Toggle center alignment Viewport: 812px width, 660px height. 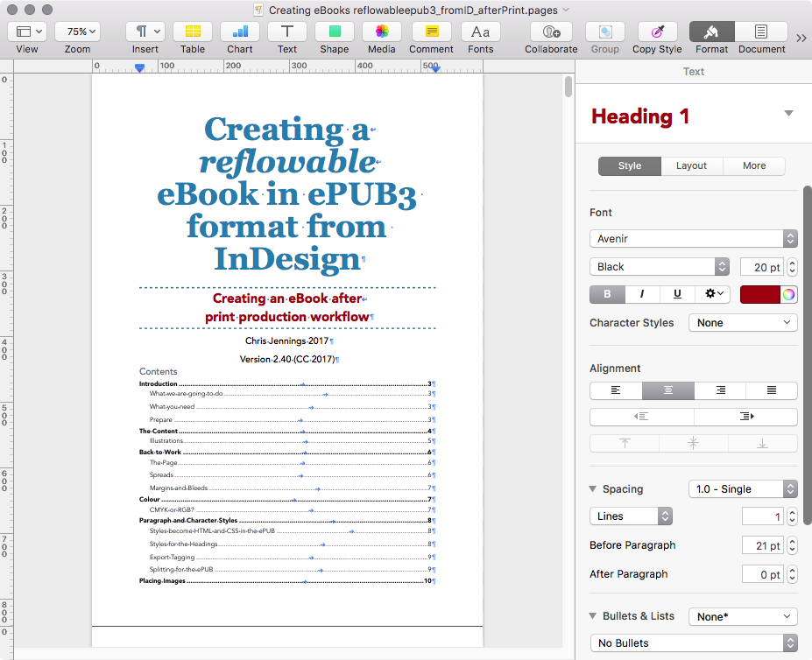coord(668,390)
